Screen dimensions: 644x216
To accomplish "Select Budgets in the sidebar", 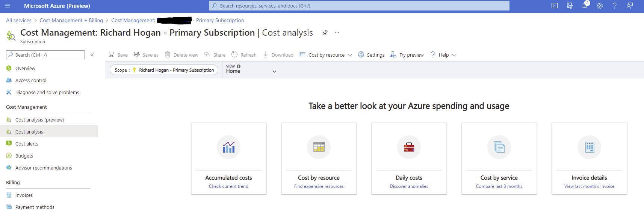I will [24, 156].
